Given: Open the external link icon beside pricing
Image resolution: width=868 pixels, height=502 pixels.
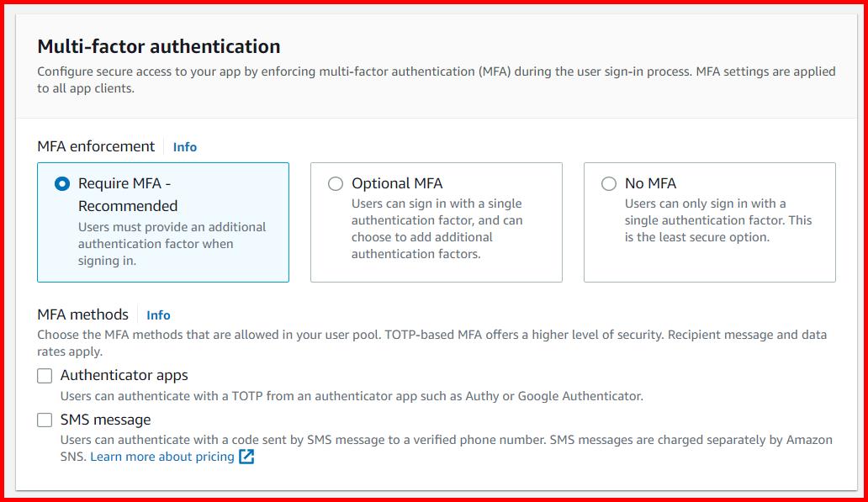Looking at the screenshot, I should pyautogui.click(x=246, y=457).
